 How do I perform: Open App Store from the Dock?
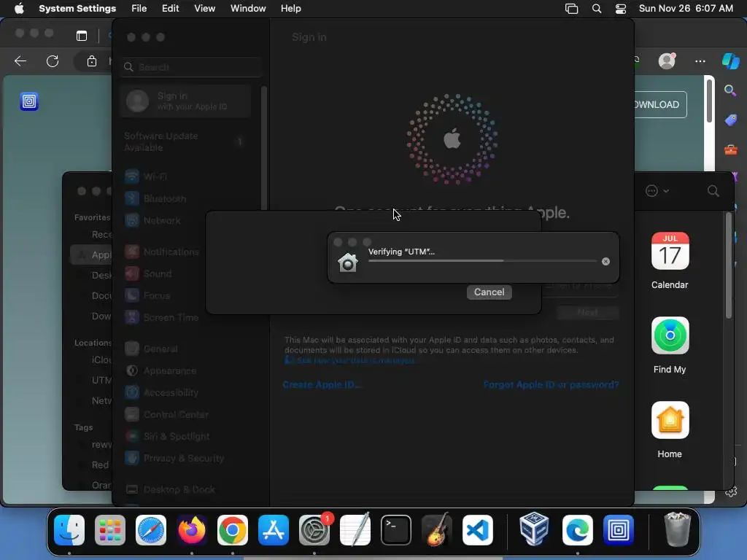274,530
